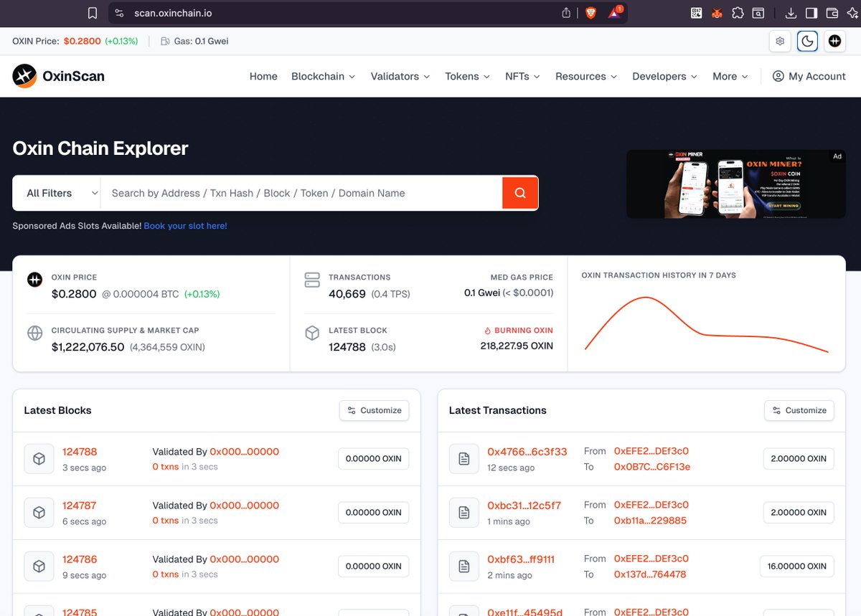Click the My Account profile icon
861x616 pixels.
pos(778,76)
